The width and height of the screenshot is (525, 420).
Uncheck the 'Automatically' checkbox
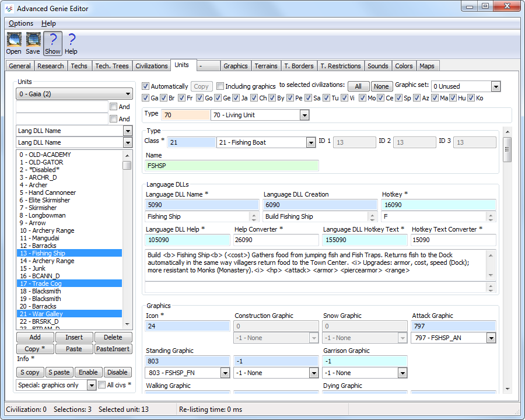[x=146, y=86]
